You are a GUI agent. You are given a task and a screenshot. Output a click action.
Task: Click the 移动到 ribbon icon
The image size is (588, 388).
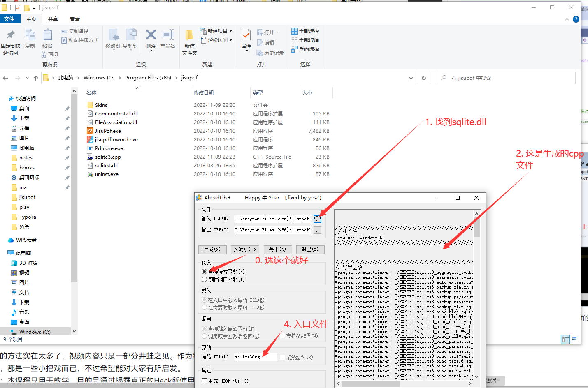pos(113,39)
